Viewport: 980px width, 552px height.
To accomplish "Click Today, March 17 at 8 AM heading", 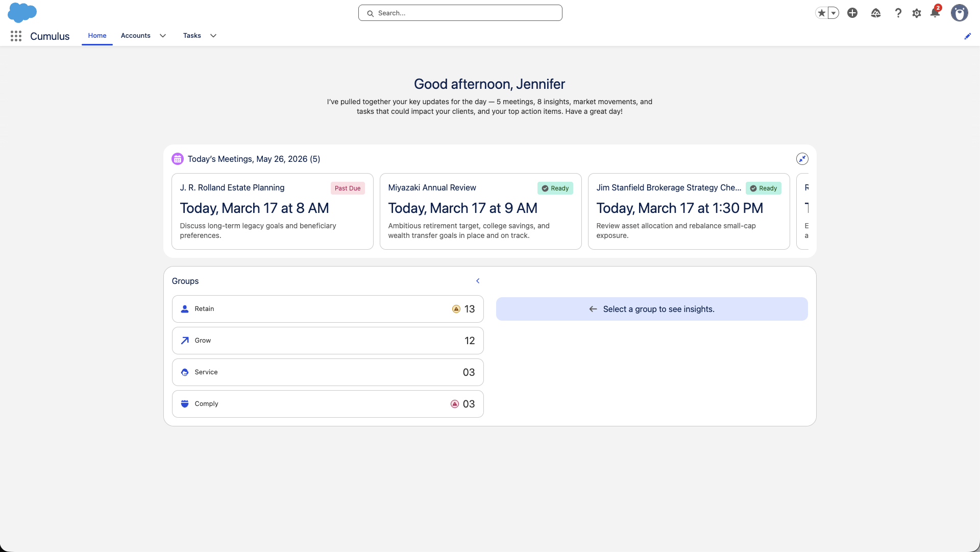I will [254, 208].
